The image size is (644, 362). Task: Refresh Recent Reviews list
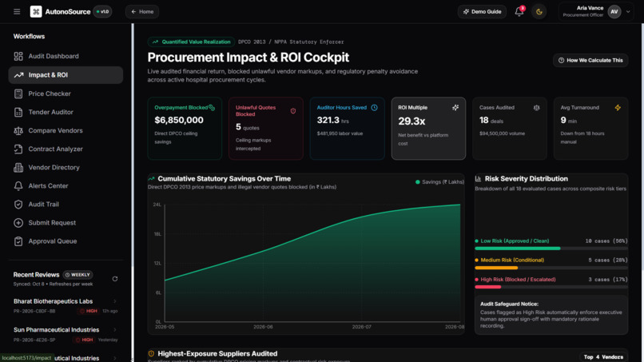pyautogui.click(x=115, y=279)
